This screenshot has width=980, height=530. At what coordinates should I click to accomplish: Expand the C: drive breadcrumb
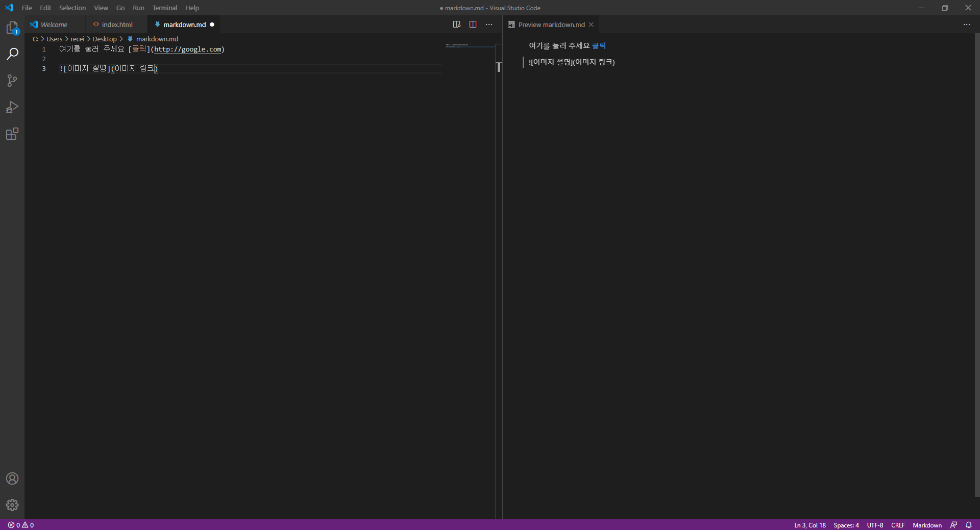coord(35,39)
